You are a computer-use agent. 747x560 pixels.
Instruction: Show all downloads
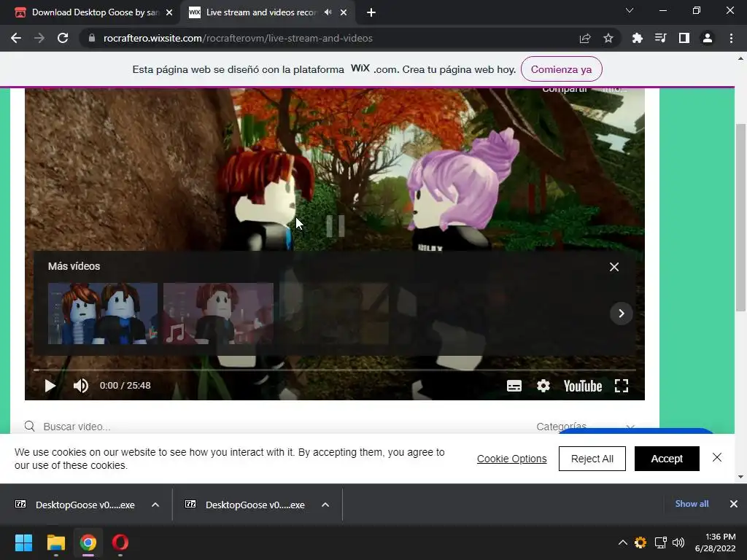click(692, 504)
